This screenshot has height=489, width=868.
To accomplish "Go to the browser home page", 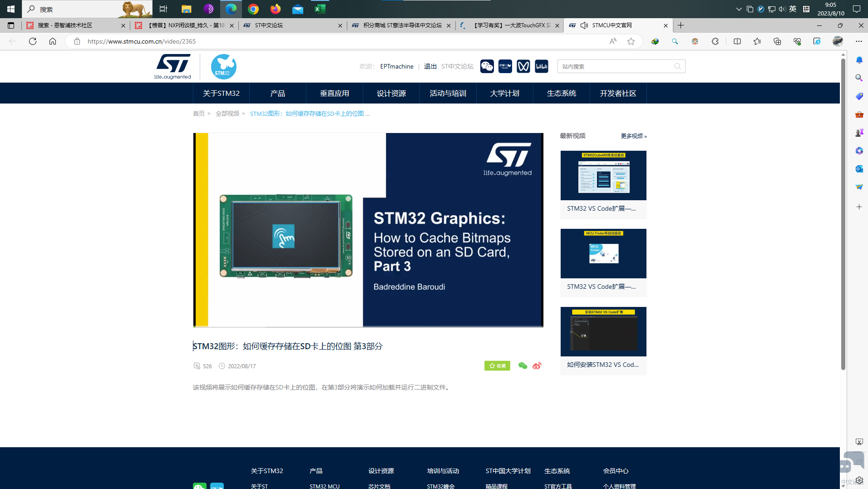I will (53, 41).
